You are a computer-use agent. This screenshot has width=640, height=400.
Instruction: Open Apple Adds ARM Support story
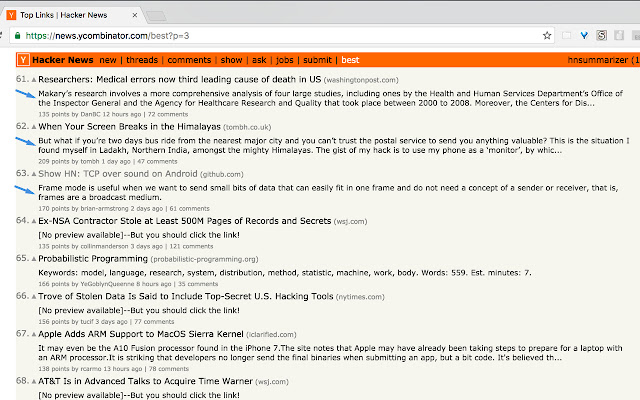click(141, 334)
